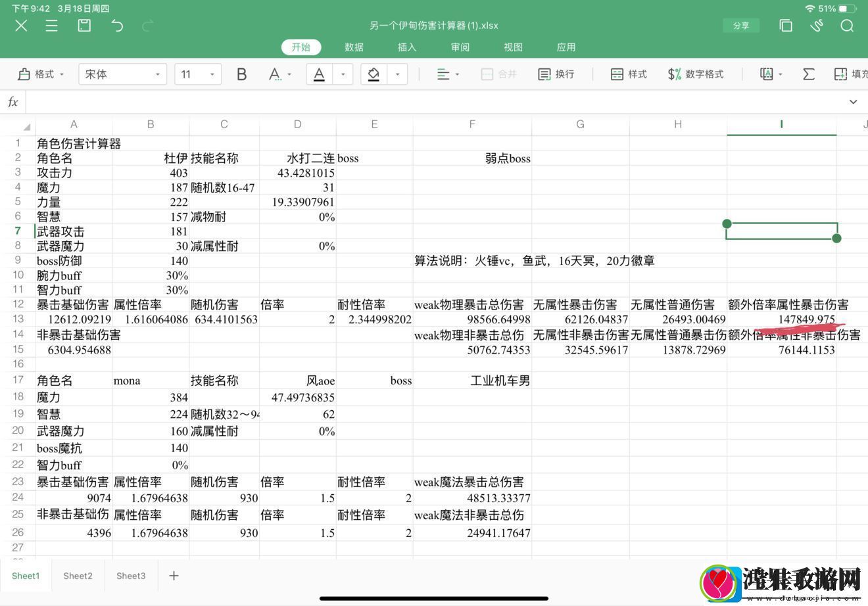Toggle bold formatting B
Screen dimensions: 868x606
point(242,74)
